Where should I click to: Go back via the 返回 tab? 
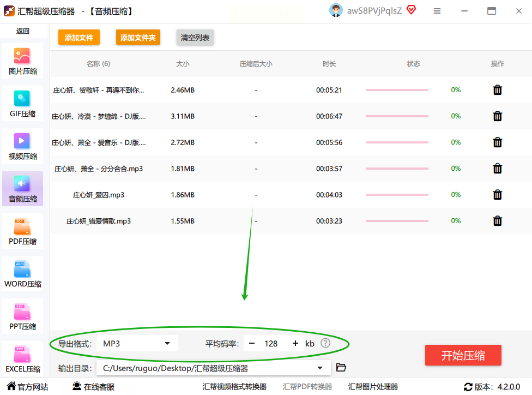(x=23, y=31)
